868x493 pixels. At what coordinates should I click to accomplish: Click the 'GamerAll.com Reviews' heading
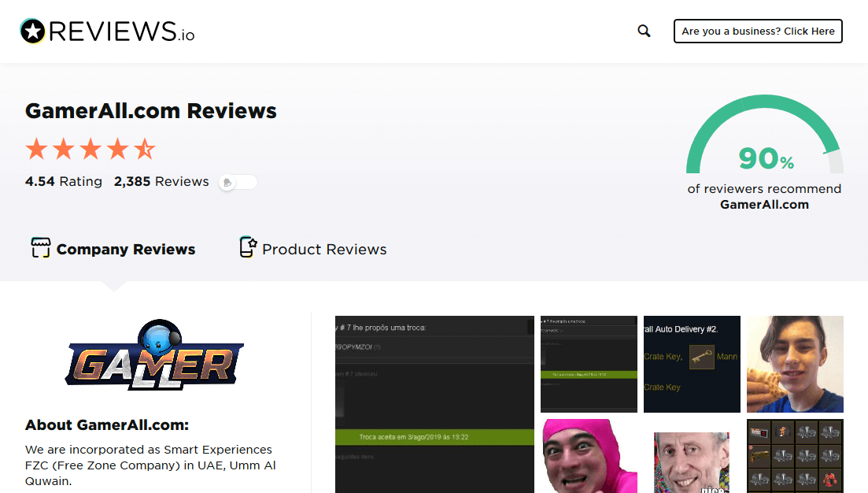[150, 111]
